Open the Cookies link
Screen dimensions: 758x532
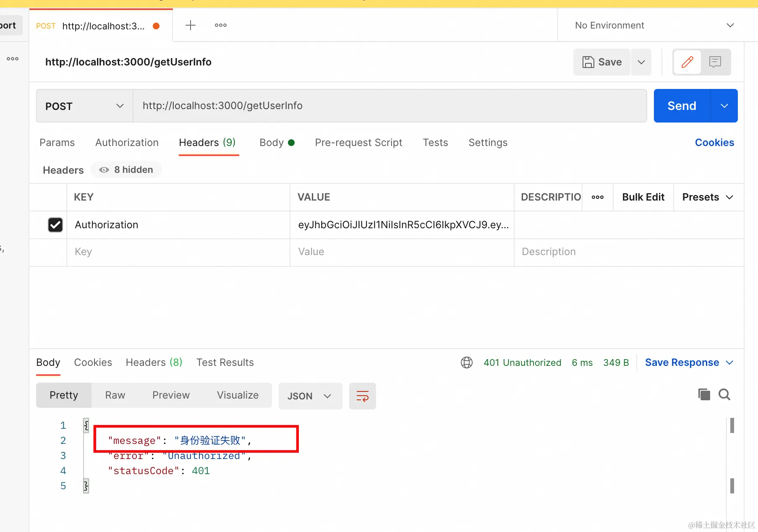(714, 143)
